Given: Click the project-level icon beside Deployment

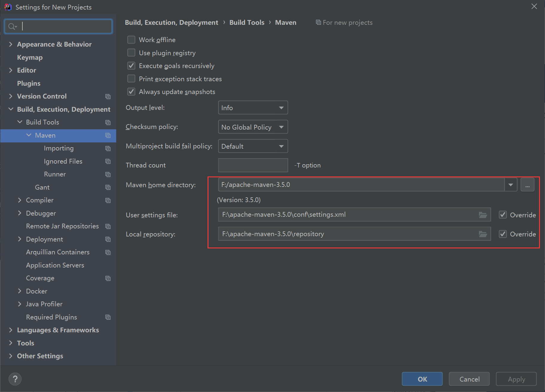Looking at the screenshot, I should pyautogui.click(x=108, y=239).
